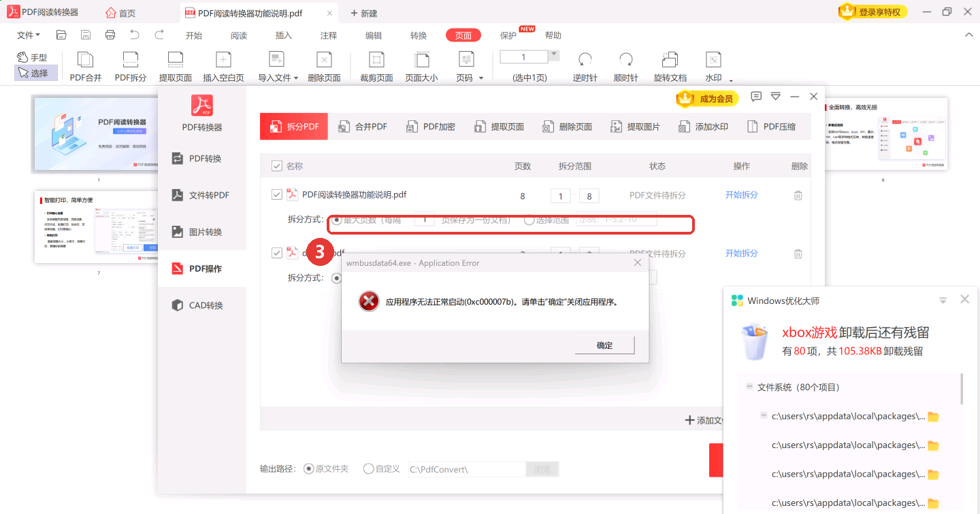Switch to the PDF加密 tab
The width and height of the screenshot is (980, 514).
(x=431, y=126)
